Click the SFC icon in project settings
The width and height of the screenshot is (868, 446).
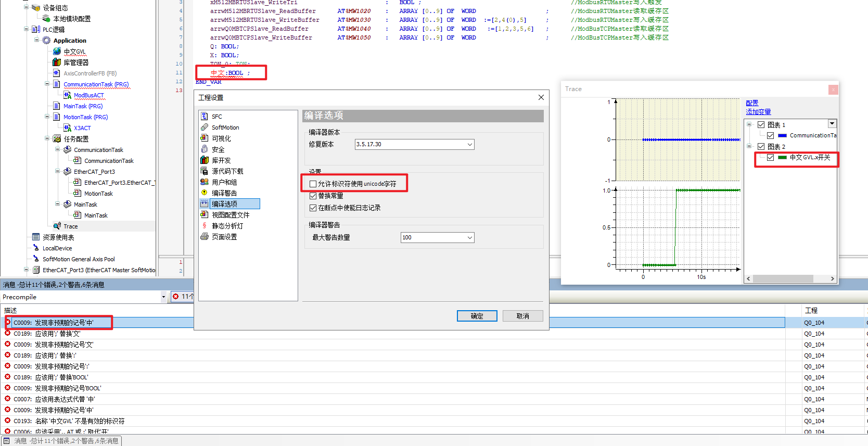click(205, 117)
